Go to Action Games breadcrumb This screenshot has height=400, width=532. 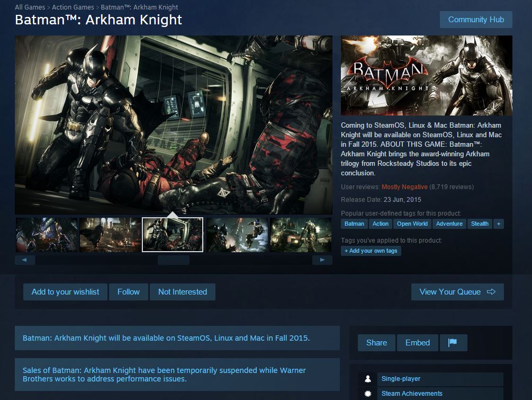pyautogui.click(x=73, y=7)
